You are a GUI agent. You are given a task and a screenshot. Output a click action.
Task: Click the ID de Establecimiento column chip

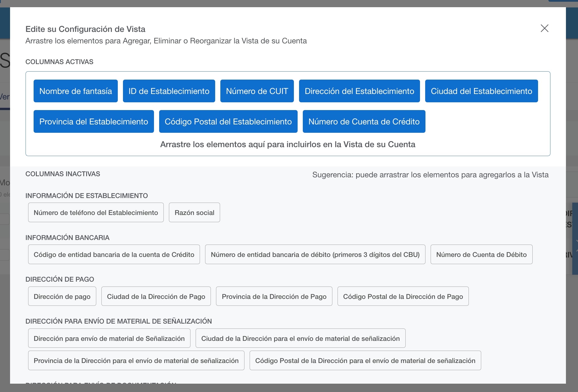(x=169, y=91)
